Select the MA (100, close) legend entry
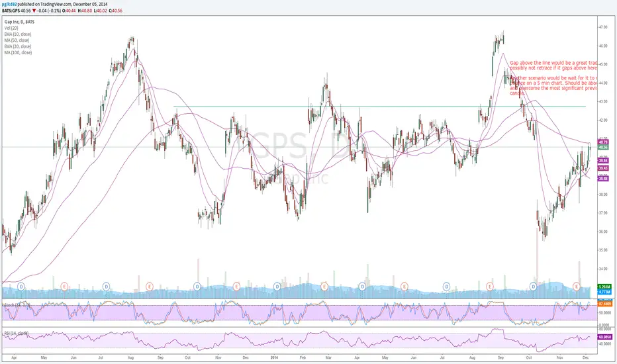 click(x=18, y=52)
